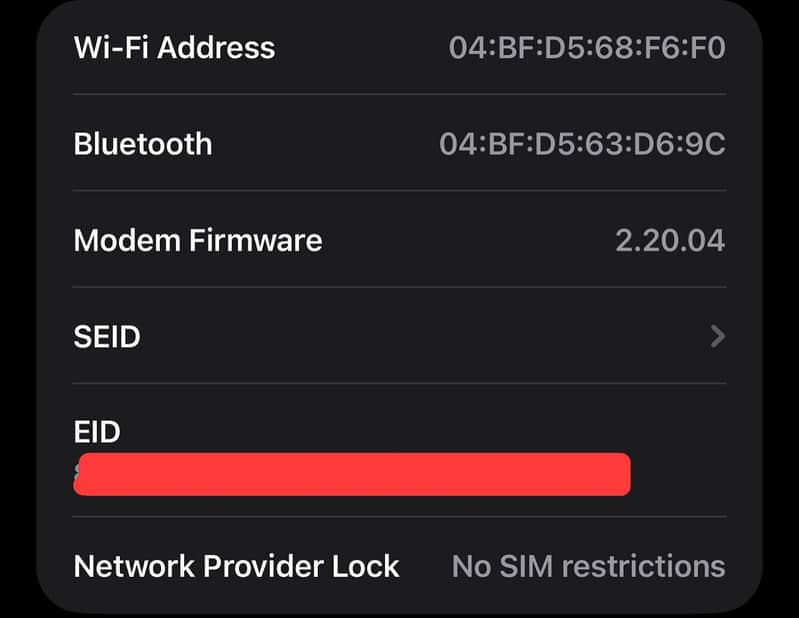The height and width of the screenshot is (618, 799).
Task: Select the Bluetooth address 04:BF:D5:63:D6:9C
Action: pos(582,144)
